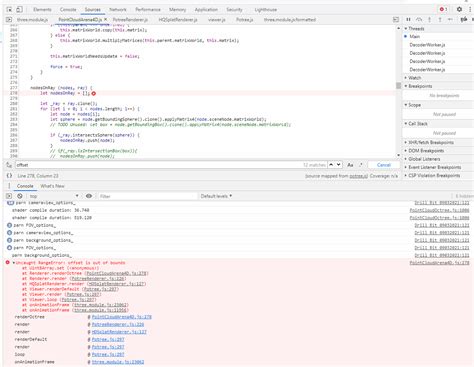Image resolution: width=474 pixels, height=367 pixels.
Task: Toggle match case Aa in search
Action: click(x=350, y=165)
